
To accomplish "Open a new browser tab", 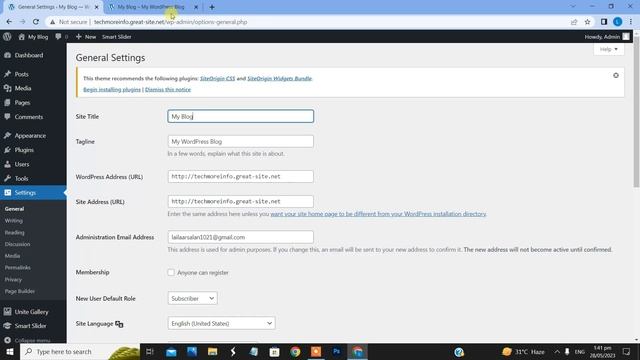I will [x=212, y=7].
